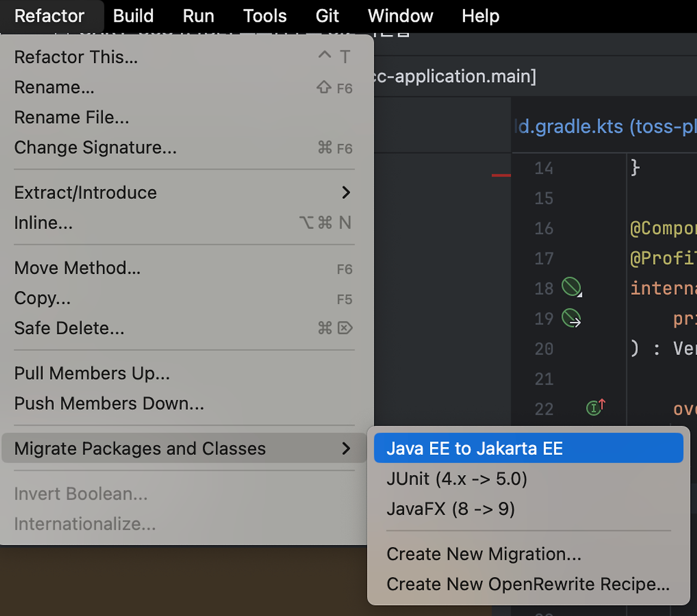This screenshot has width=697, height=616.
Task: Click Create New OpenRewrite Recipe...
Action: (x=528, y=584)
